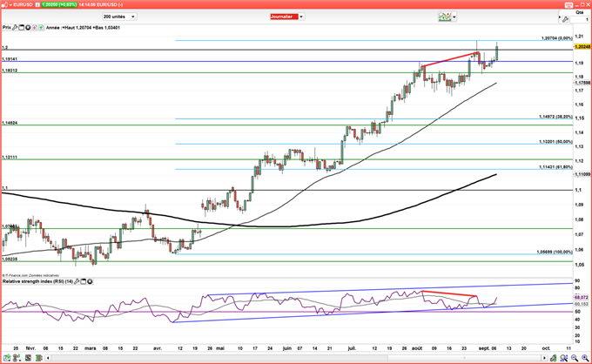This screenshot has width=592, height=364.
Task: Click the green plus icon beside Prix
Action: pyautogui.click(x=41, y=28)
